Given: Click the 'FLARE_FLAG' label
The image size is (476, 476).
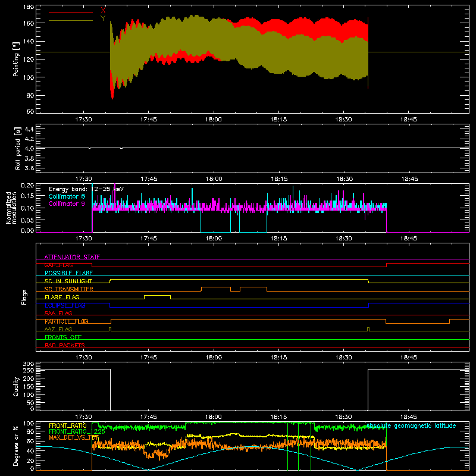Looking at the screenshot, I should click(62, 297).
